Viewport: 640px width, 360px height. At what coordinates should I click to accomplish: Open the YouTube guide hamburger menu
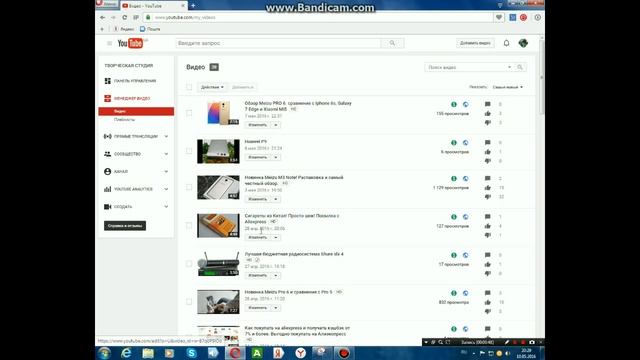pyautogui.click(x=109, y=43)
